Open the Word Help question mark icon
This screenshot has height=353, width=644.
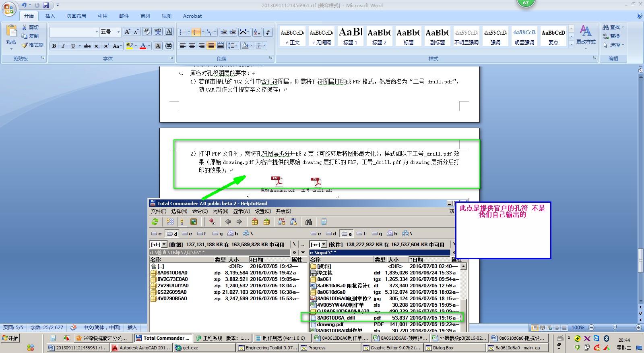(x=640, y=16)
